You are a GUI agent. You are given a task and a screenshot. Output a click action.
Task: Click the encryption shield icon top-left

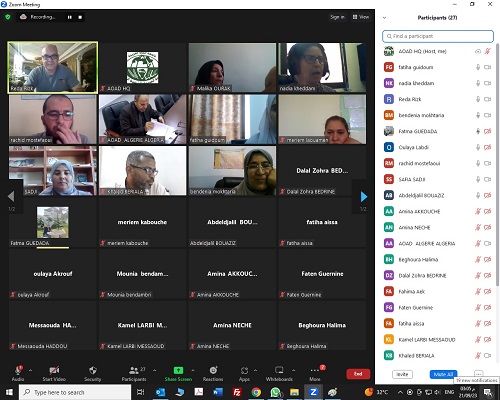click(x=8, y=17)
